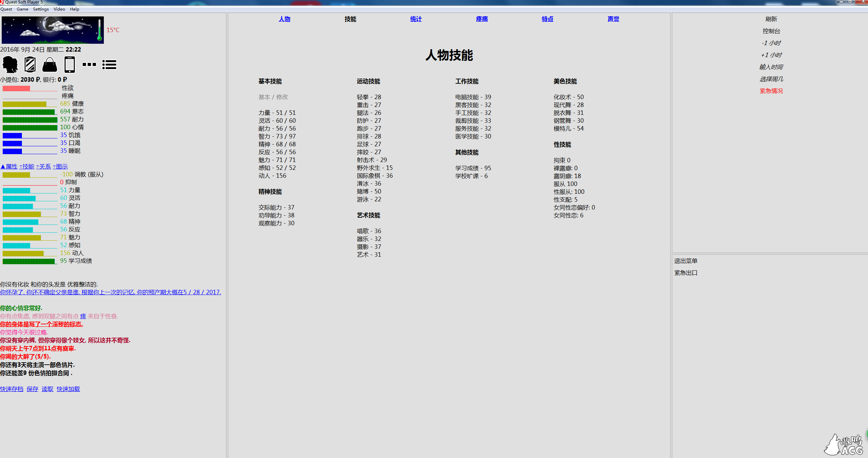Open the Settings menu
The width and height of the screenshot is (868, 458).
(x=41, y=9)
